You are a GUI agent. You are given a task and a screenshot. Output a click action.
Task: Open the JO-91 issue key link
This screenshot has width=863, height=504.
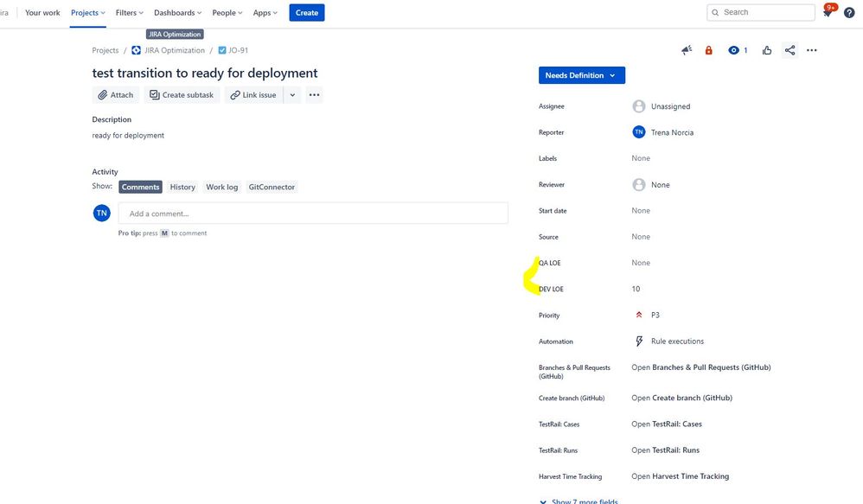[239, 50]
